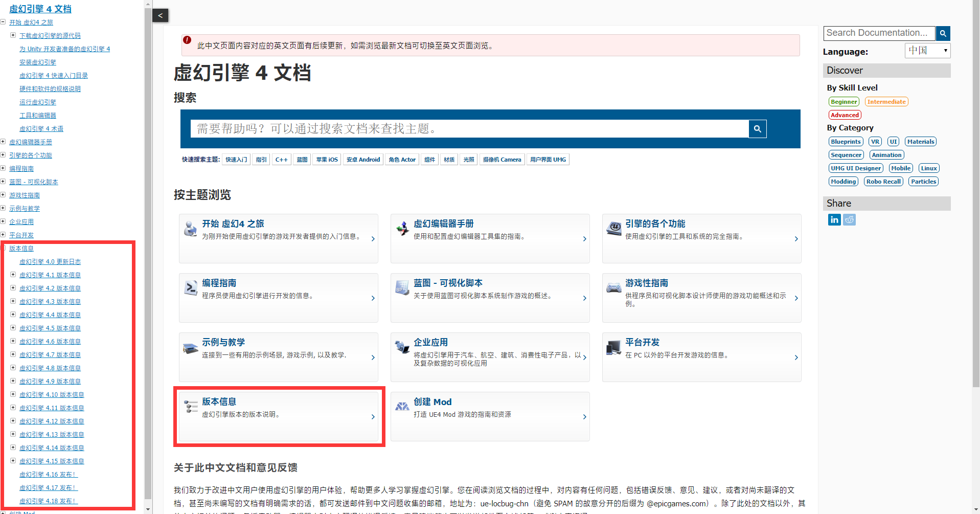980x514 pixels.
Task: Expand the 蓝图 - 可视化脚本 tree node
Action: [x=3, y=182]
